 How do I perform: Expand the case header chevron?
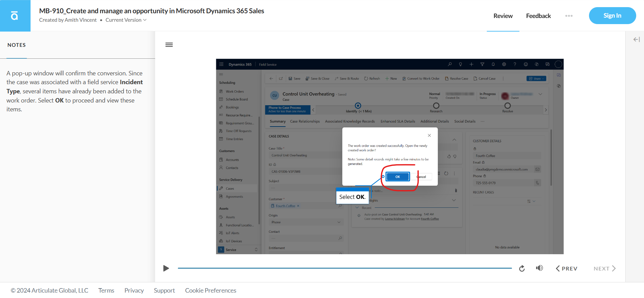(x=540, y=94)
